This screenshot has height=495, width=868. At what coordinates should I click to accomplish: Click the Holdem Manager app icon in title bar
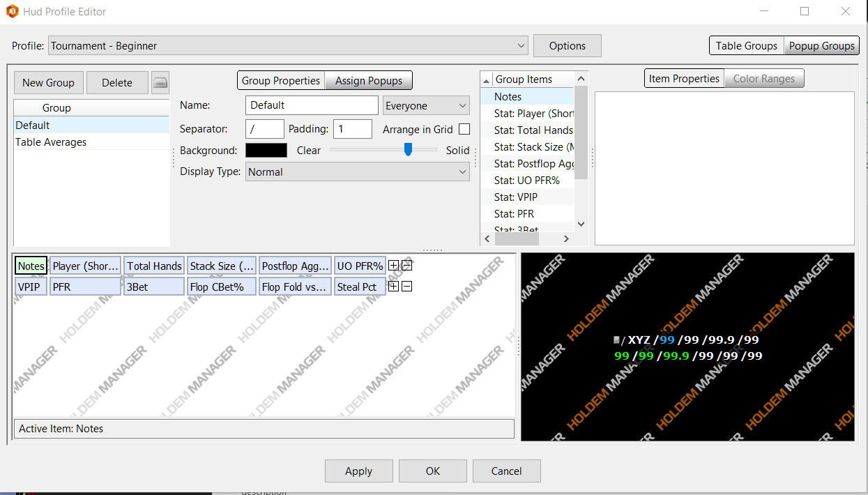pyautogui.click(x=12, y=11)
